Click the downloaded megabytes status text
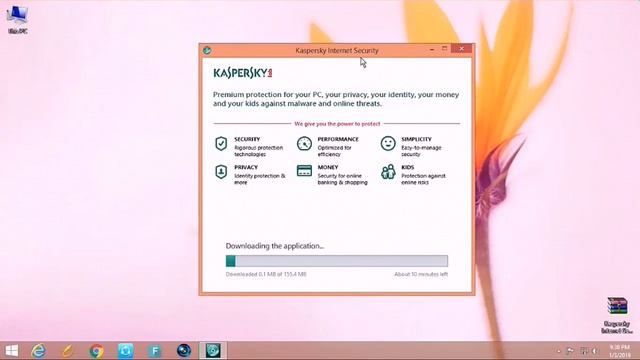 click(266, 274)
